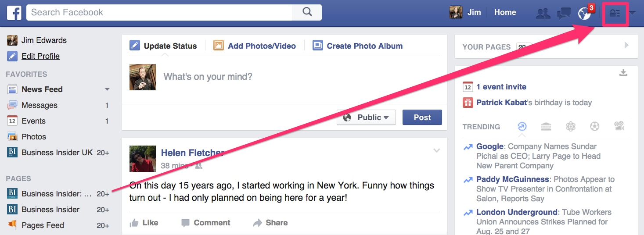
Task: Filter Trending by entertainment camera icon
Action: (x=619, y=127)
